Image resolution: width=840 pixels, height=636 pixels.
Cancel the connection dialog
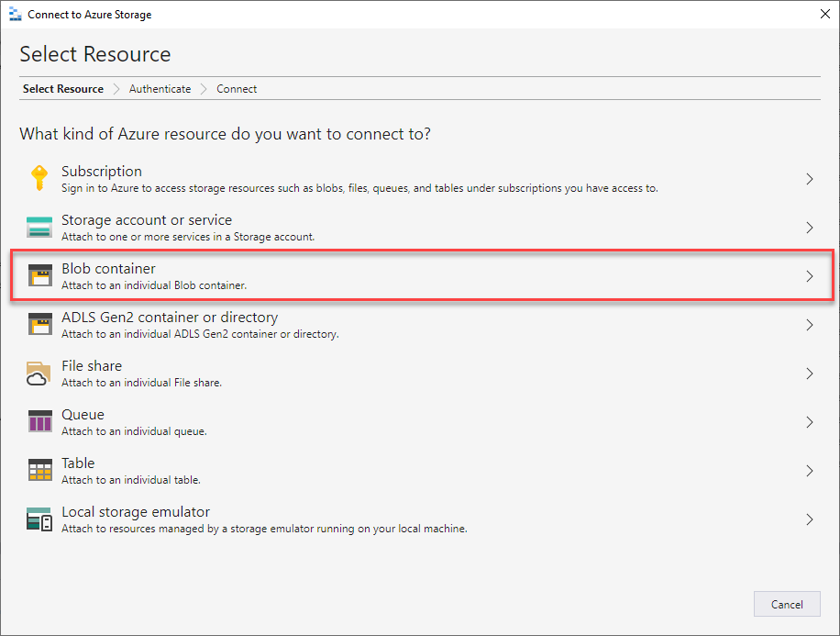point(787,604)
